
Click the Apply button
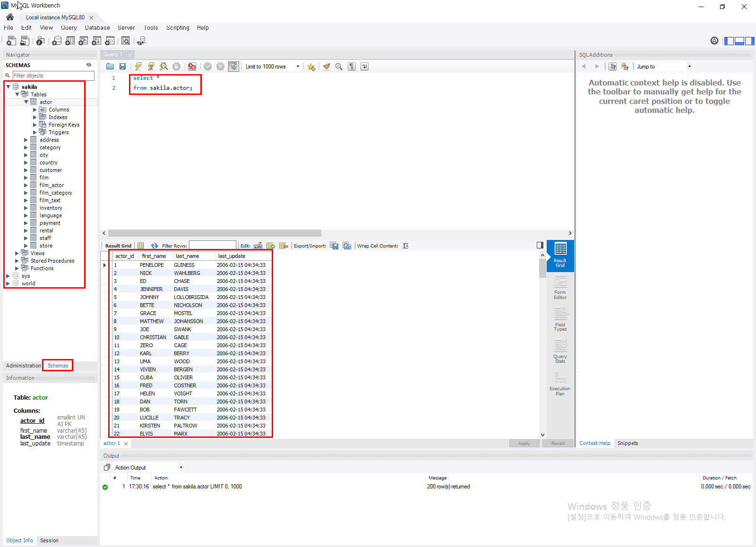point(524,443)
